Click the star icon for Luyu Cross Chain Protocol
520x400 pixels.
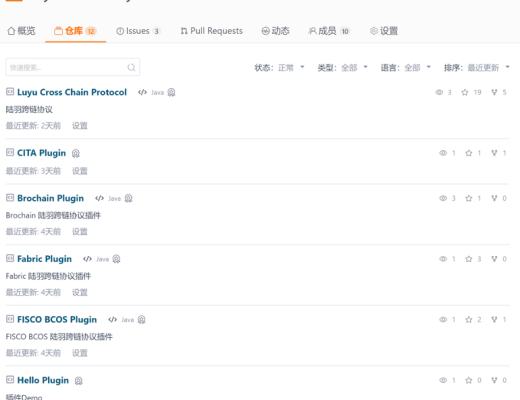pyautogui.click(x=465, y=92)
